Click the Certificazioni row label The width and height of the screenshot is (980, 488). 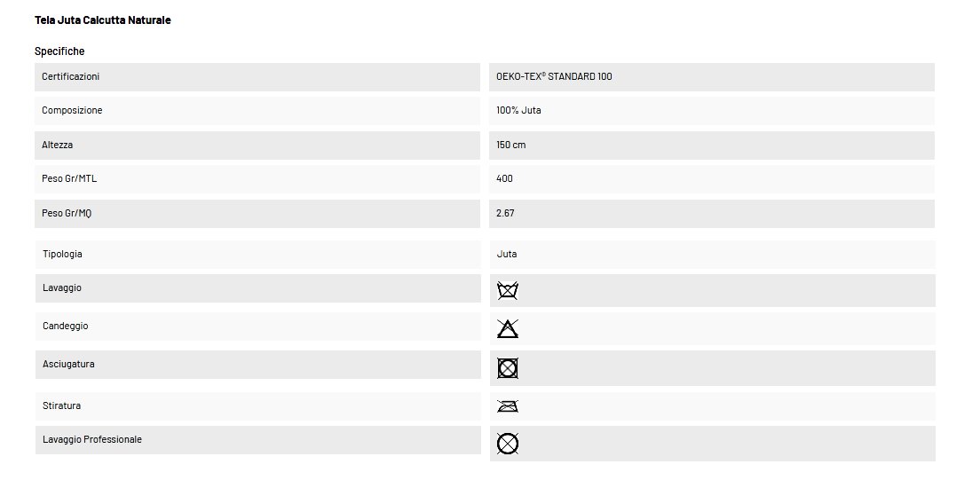click(x=71, y=76)
